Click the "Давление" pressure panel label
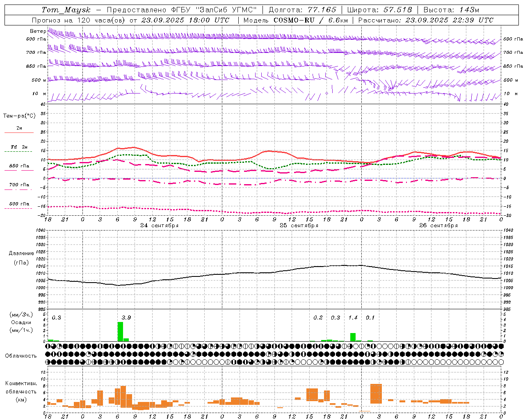 (x=21, y=253)
